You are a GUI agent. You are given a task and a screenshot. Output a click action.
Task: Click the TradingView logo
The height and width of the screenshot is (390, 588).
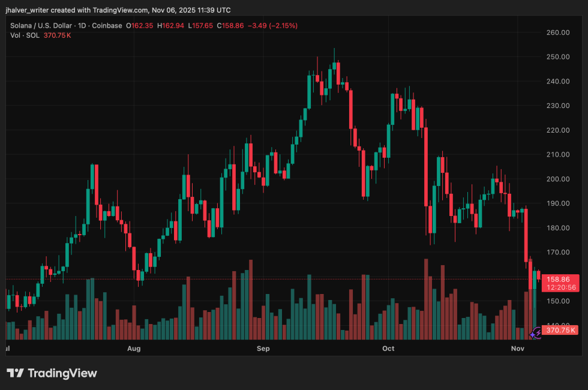51,373
